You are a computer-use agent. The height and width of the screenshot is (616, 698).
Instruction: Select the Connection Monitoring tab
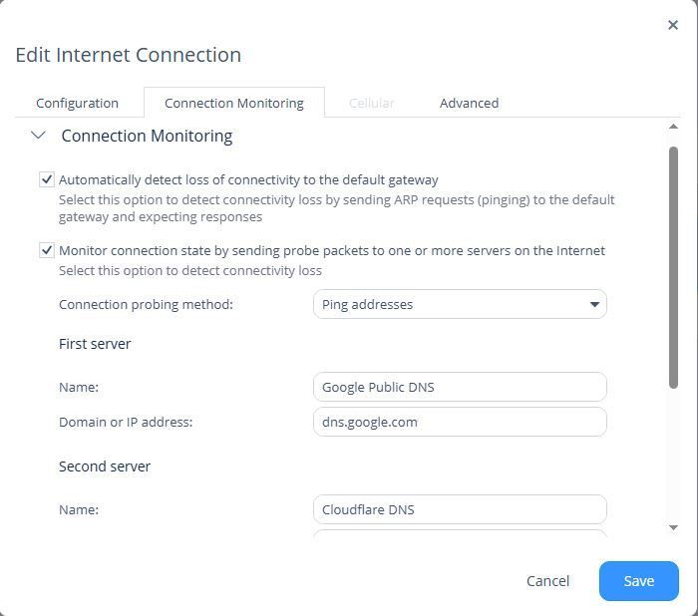coord(233,103)
